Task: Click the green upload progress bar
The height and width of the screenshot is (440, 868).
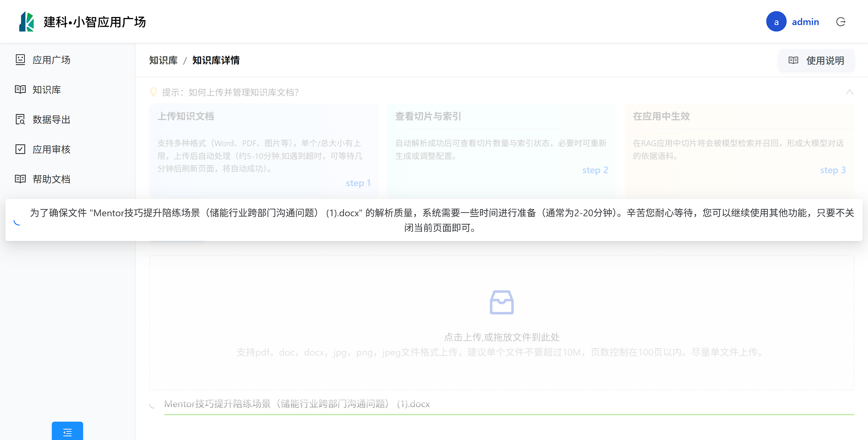Action: click(x=509, y=414)
